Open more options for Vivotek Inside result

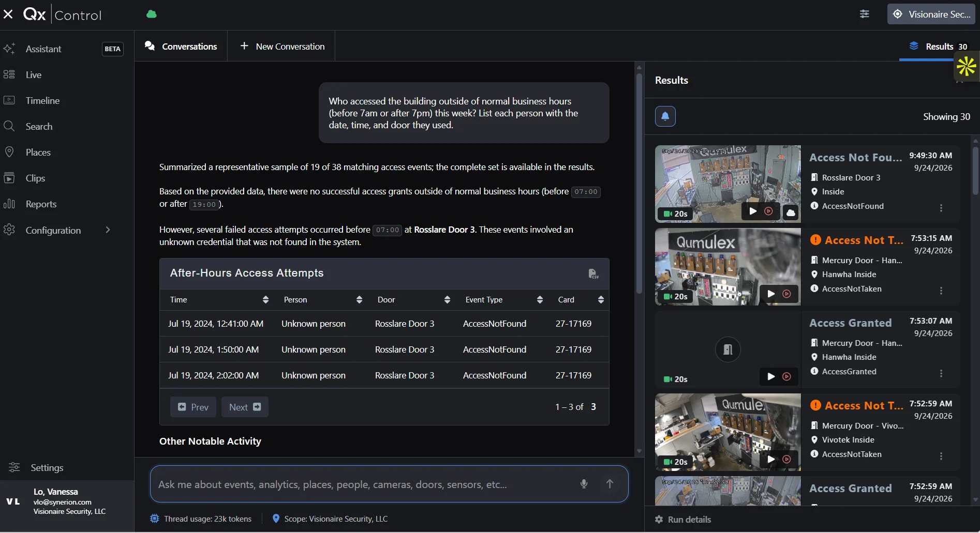(x=941, y=456)
